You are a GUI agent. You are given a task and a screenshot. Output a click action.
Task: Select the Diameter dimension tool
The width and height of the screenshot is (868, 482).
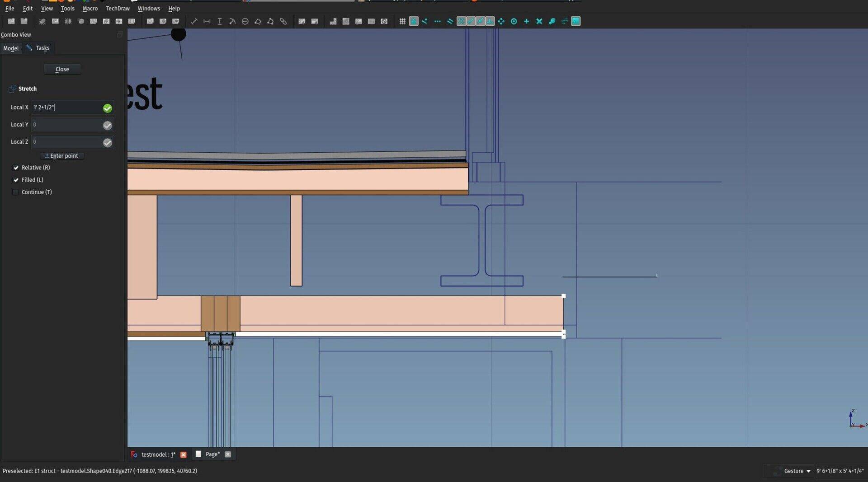pyautogui.click(x=245, y=21)
